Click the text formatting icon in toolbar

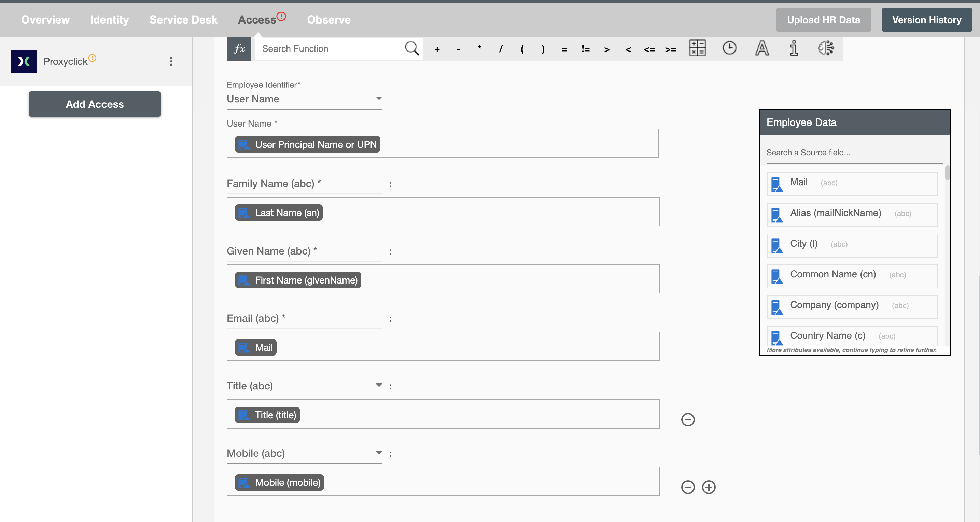coord(761,48)
